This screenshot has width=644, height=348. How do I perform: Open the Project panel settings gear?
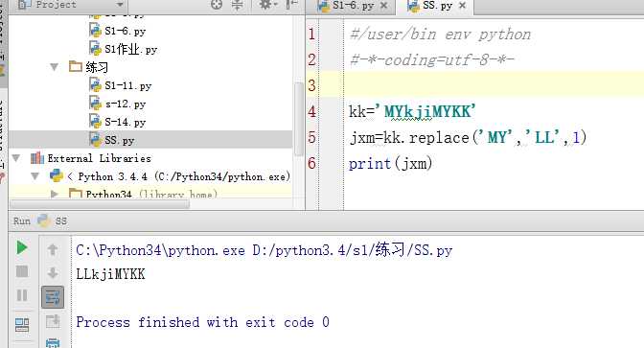coord(266,5)
